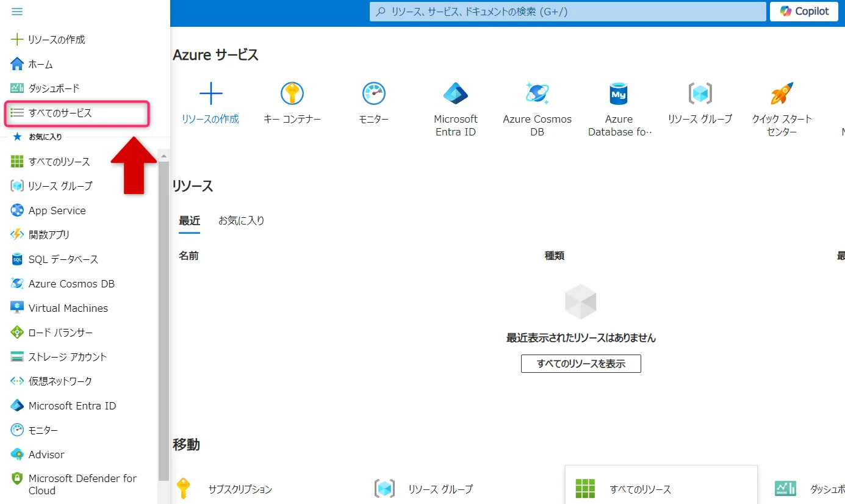Click the search magnifier icon in top bar

click(x=381, y=11)
